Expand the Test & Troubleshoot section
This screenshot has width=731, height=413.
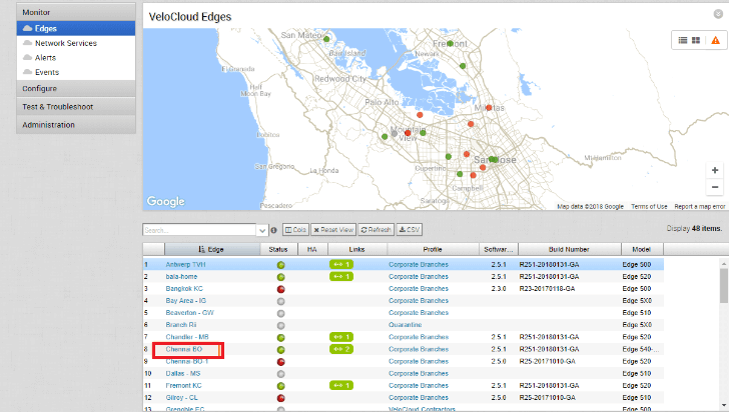76,107
